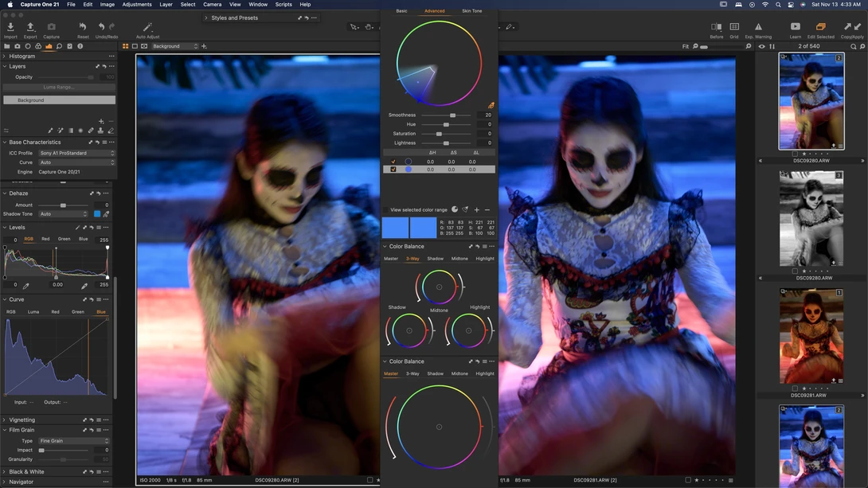
Task: Open the Exposure tool tab
Action: coord(49,46)
